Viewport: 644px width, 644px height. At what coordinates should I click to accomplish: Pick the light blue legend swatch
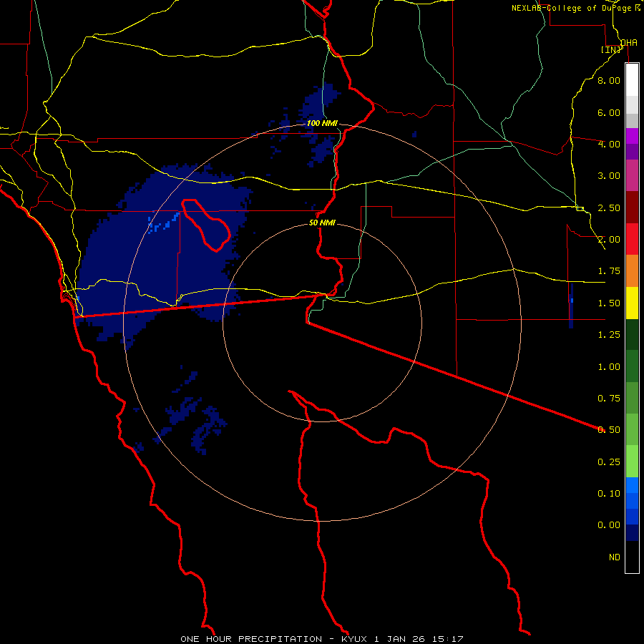coord(632,485)
